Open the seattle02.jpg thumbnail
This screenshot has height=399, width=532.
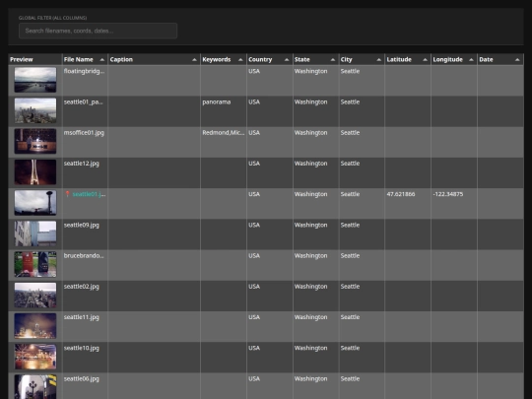[35, 296]
